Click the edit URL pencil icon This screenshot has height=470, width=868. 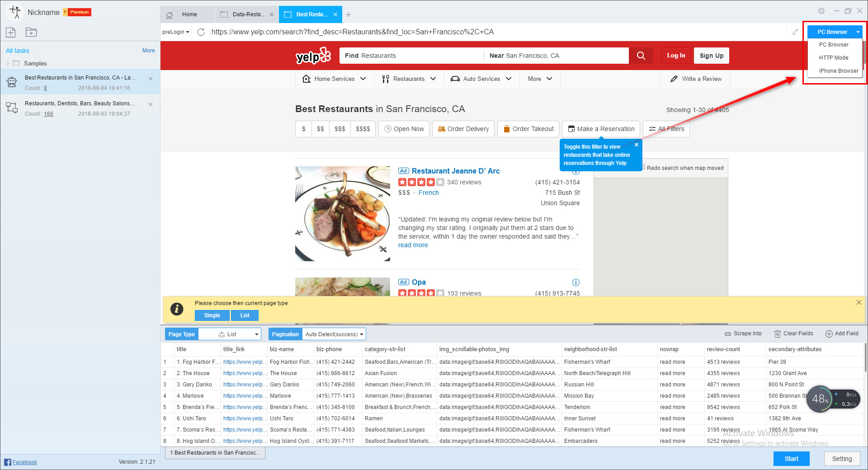click(x=795, y=32)
